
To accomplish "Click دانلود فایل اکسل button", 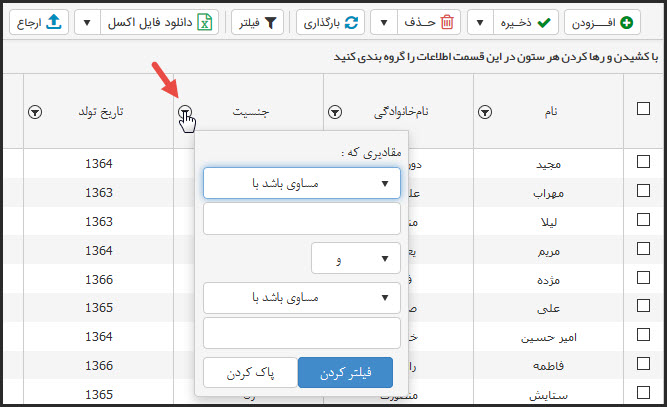I will coord(160,22).
